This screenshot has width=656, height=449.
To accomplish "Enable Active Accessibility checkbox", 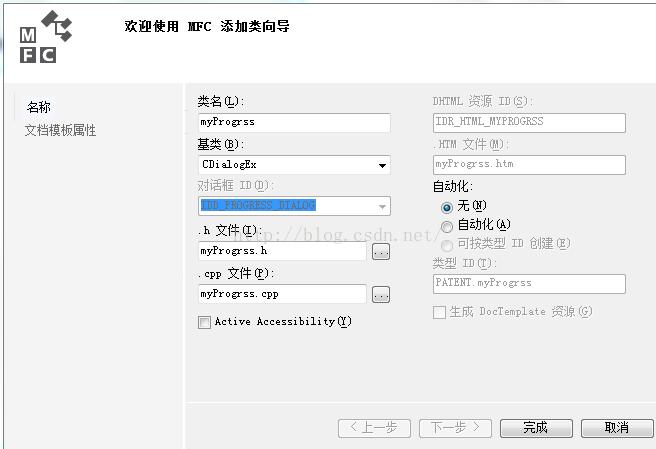I will coord(204,322).
